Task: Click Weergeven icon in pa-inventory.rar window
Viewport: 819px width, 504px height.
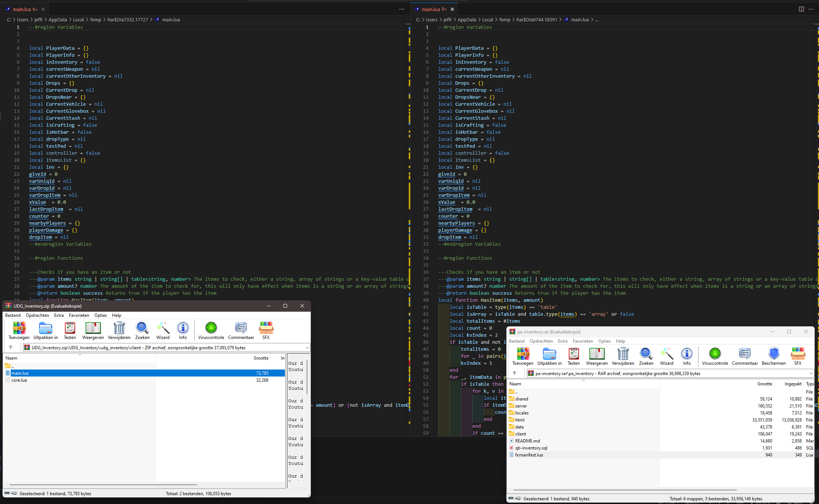Action: tap(597, 353)
